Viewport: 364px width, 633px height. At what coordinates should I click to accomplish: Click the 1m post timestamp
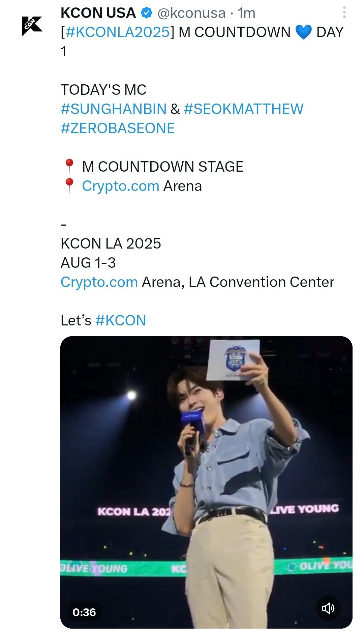[x=246, y=13]
